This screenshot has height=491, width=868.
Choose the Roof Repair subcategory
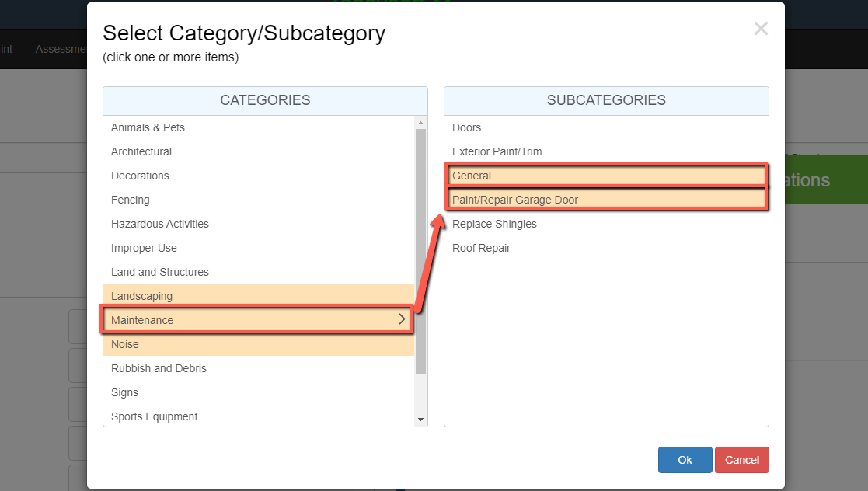coord(481,248)
